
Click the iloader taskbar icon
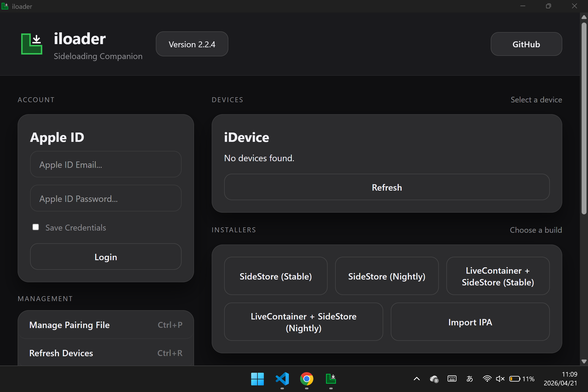(331, 379)
